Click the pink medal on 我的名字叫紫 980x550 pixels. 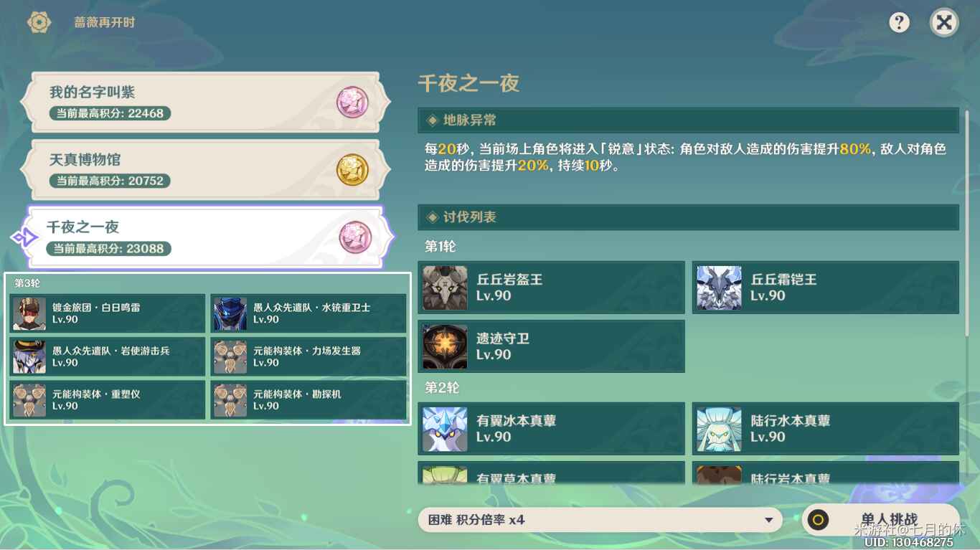(352, 103)
